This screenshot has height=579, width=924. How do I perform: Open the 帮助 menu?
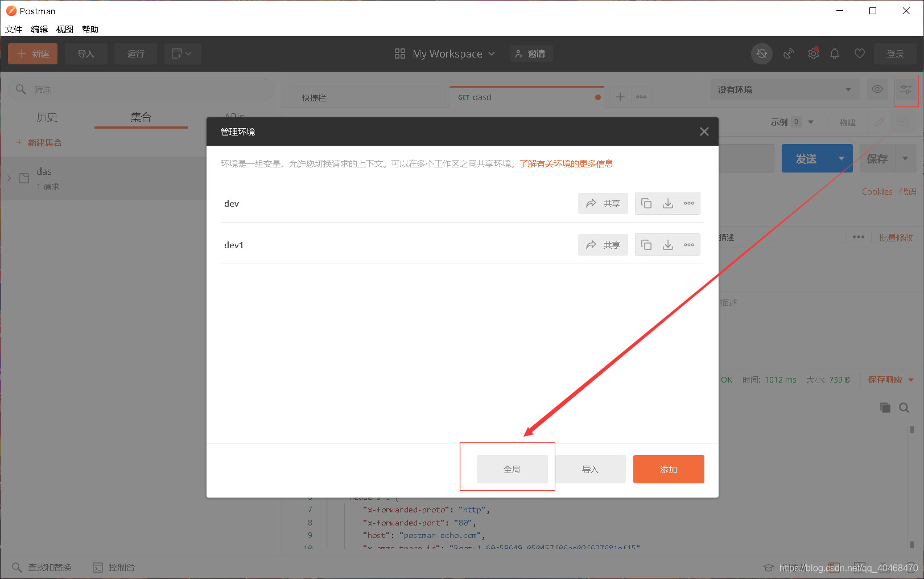[90, 29]
